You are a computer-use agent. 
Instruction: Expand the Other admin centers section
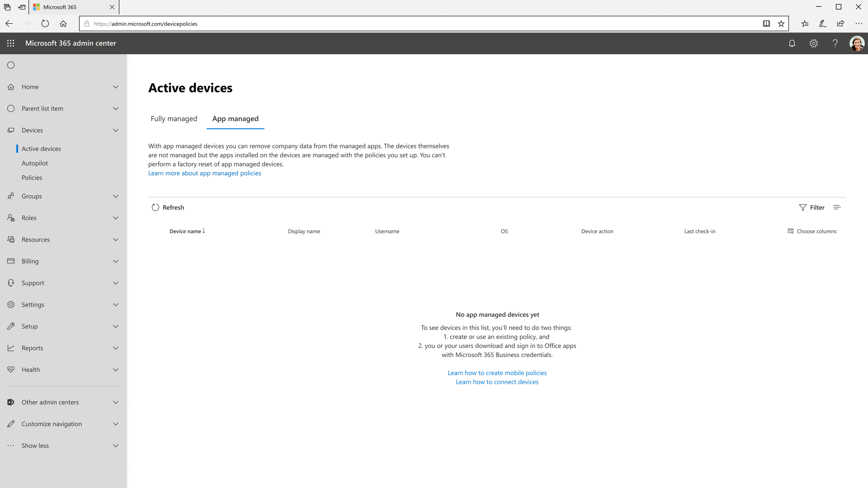pyautogui.click(x=115, y=402)
